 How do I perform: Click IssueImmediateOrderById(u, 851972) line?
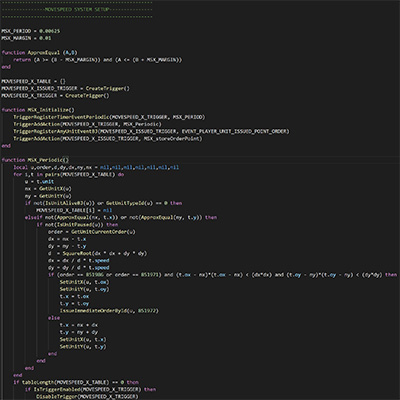[x=109, y=311]
